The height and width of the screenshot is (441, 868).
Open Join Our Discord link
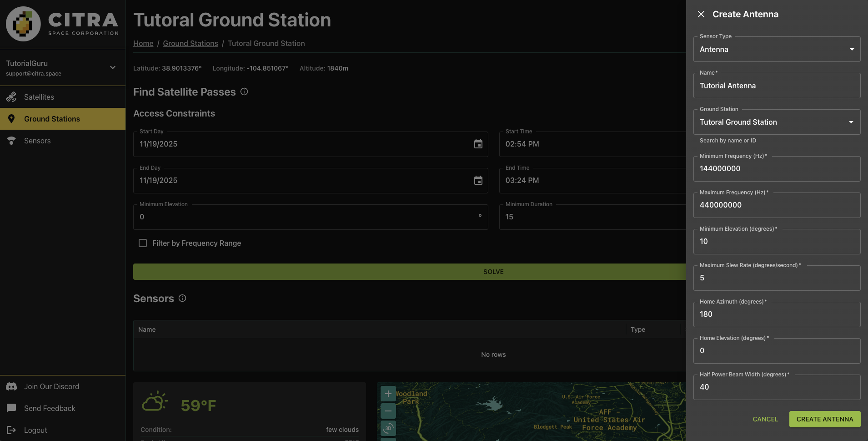(63, 386)
